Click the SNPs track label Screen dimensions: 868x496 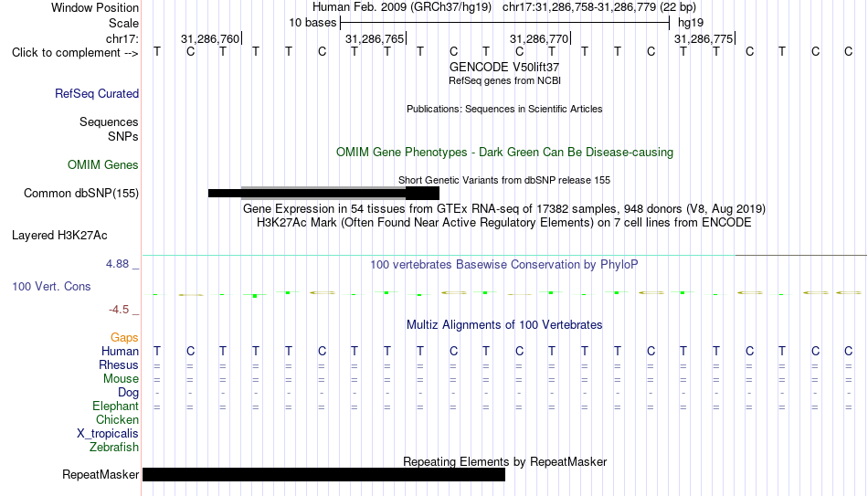(x=123, y=136)
